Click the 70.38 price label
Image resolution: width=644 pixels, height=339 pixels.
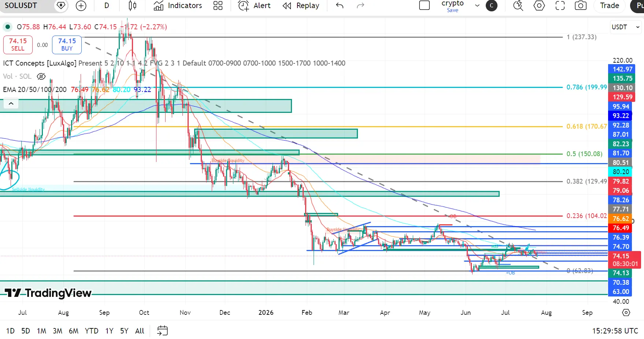[x=621, y=283]
